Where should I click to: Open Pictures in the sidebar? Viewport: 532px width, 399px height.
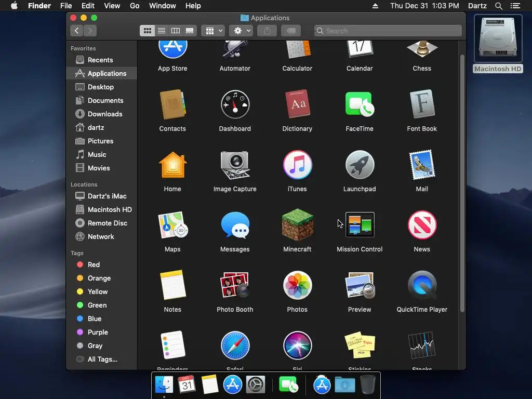pyautogui.click(x=101, y=141)
